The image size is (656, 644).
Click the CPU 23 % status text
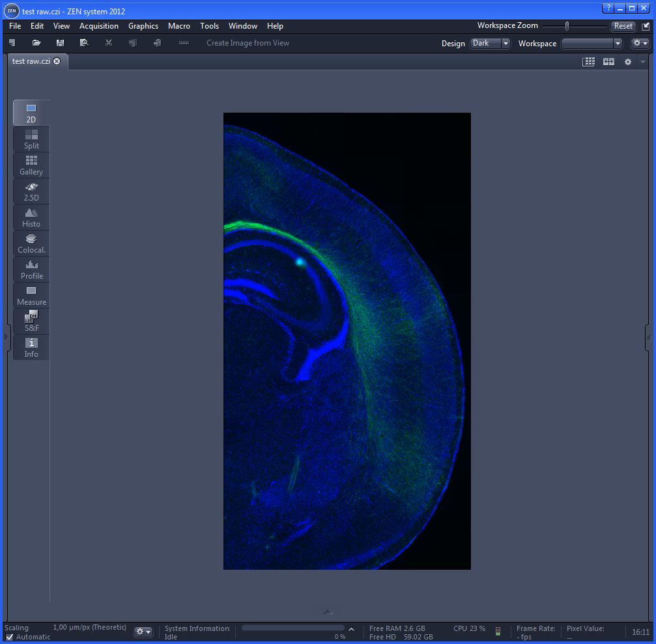(x=470, y=628)
